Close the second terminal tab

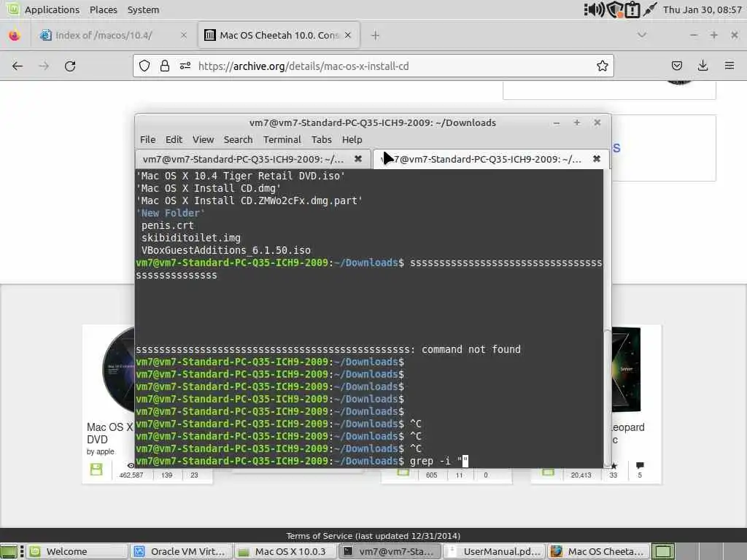pyautogui.click(x=597, y=159)
